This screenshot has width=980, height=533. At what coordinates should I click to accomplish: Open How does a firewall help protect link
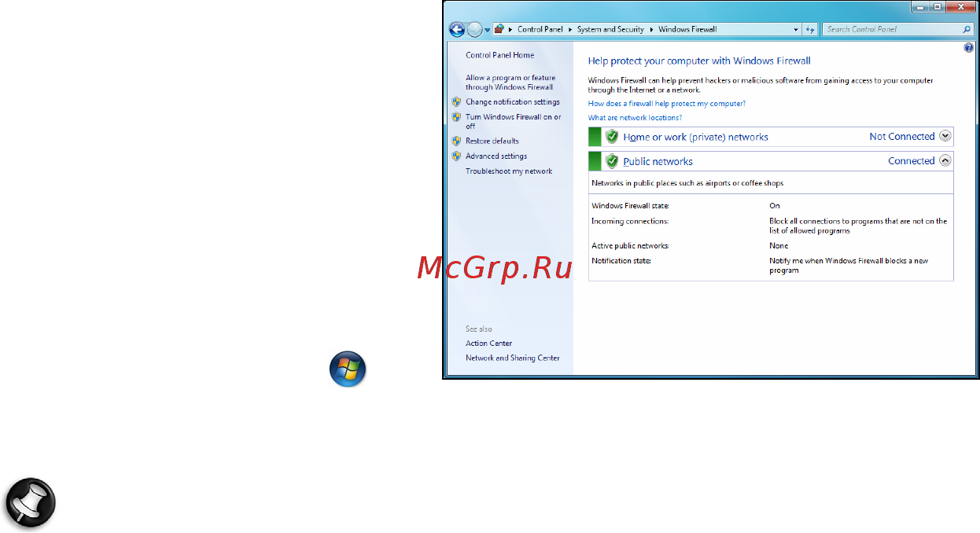[667, 103]
